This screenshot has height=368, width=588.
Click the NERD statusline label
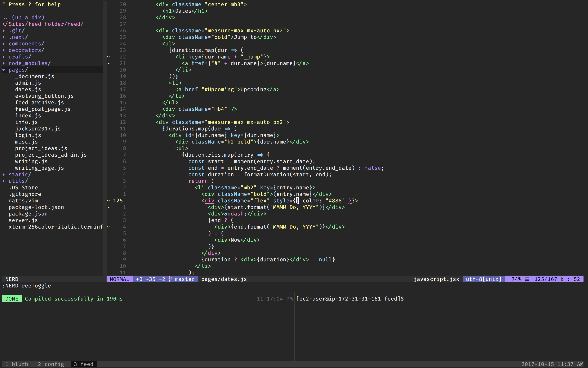(12, 279)
